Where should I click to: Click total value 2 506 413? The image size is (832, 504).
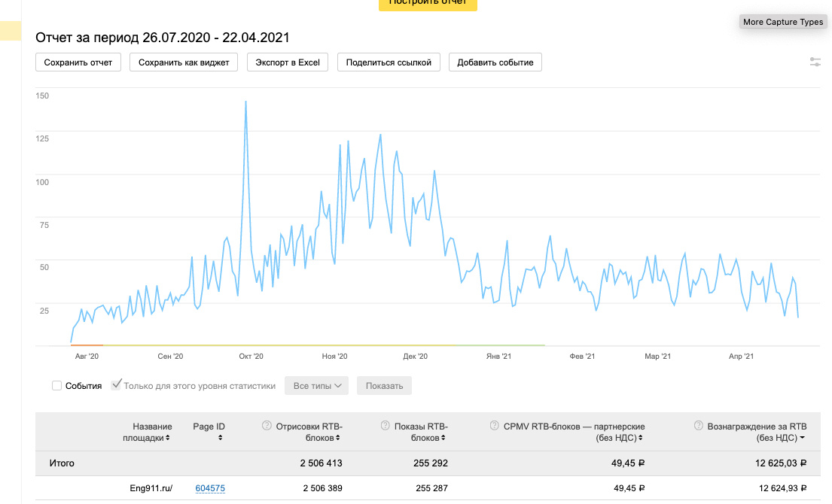click(x=321, y=463)
